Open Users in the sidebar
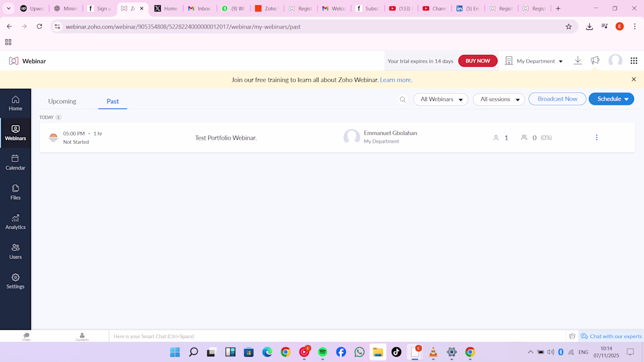 (15, 251)
